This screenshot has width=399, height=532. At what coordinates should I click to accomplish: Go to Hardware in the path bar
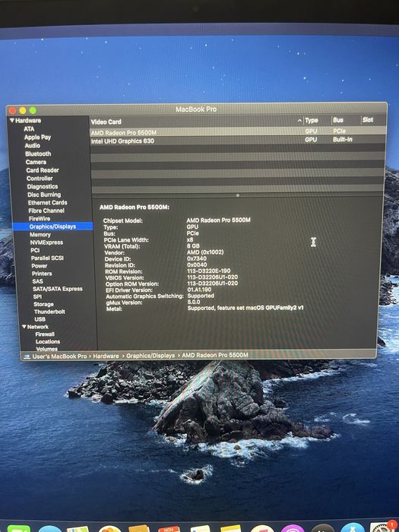point(106,356)
